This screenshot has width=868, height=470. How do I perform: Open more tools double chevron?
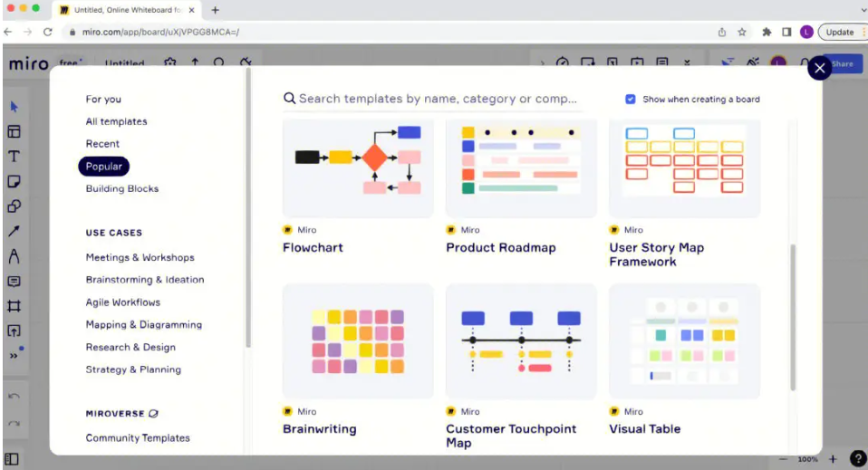(x=14, y=355)
